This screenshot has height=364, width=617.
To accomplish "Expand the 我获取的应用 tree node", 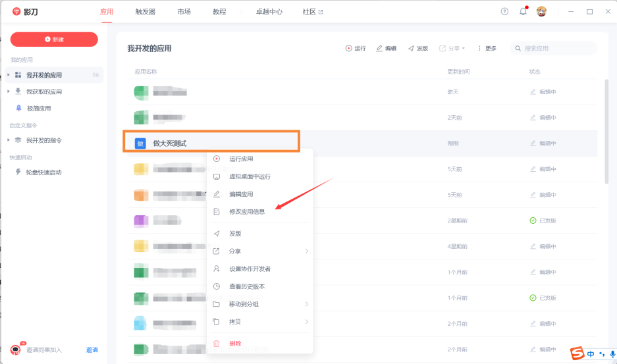I will (x=9, y=91).
